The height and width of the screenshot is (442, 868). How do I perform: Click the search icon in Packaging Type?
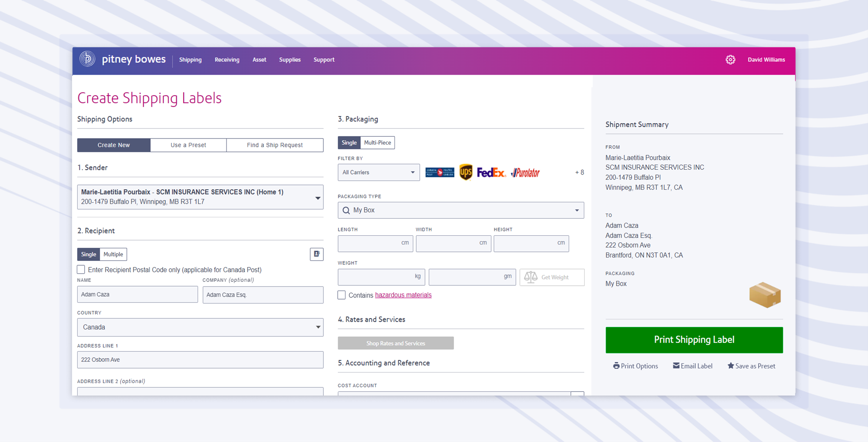(x=346, y=210)
